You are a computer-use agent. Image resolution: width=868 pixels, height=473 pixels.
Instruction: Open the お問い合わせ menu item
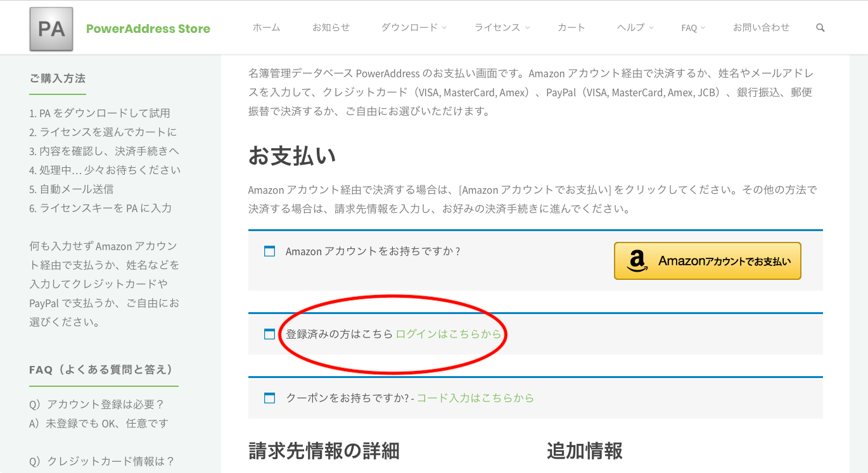coord(761,28)
